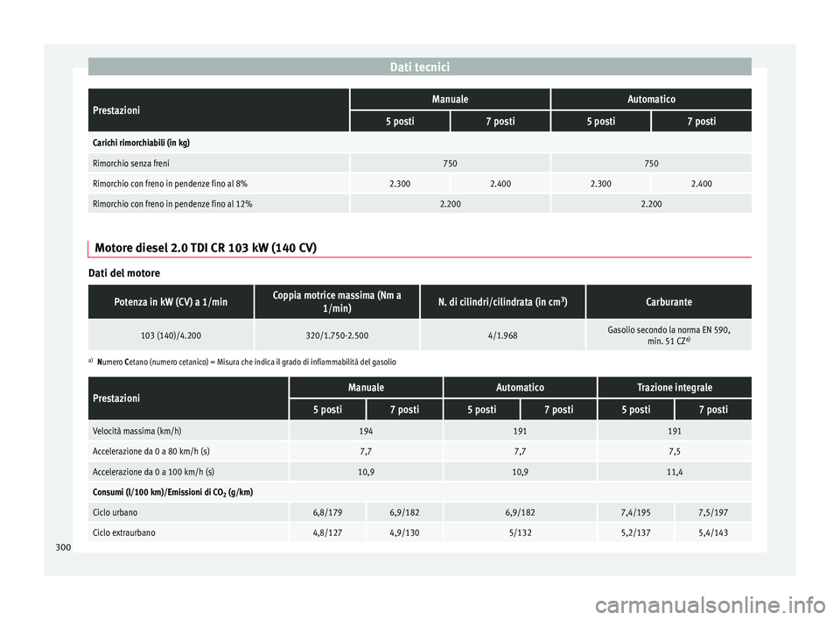Select the '2.200' value under Manuale
840x620 pixels.
point(450,204)
